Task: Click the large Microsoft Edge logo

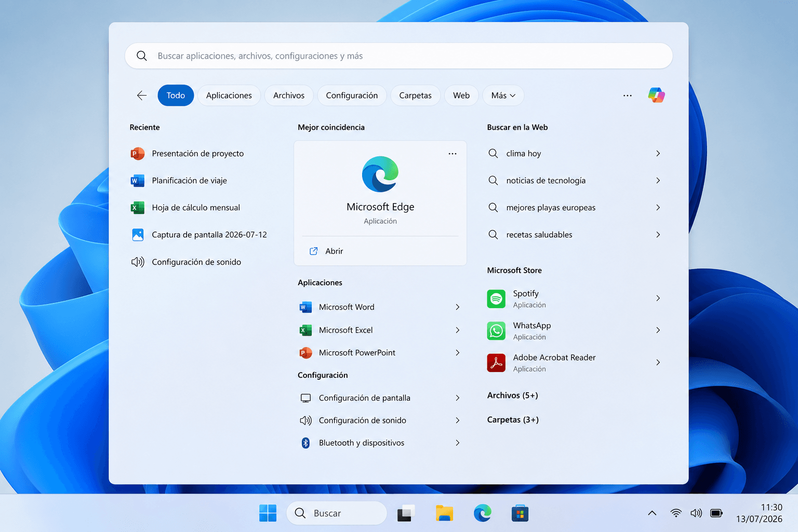Action: 380,174
